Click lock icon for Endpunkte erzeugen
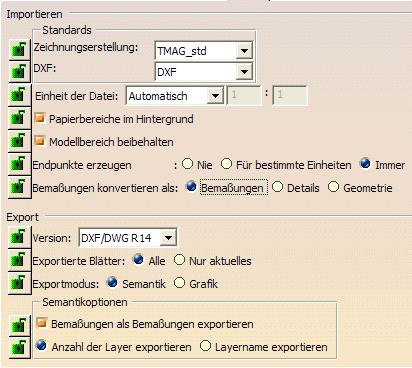This screenshot has height=368, width=412. tap(19, 164)
